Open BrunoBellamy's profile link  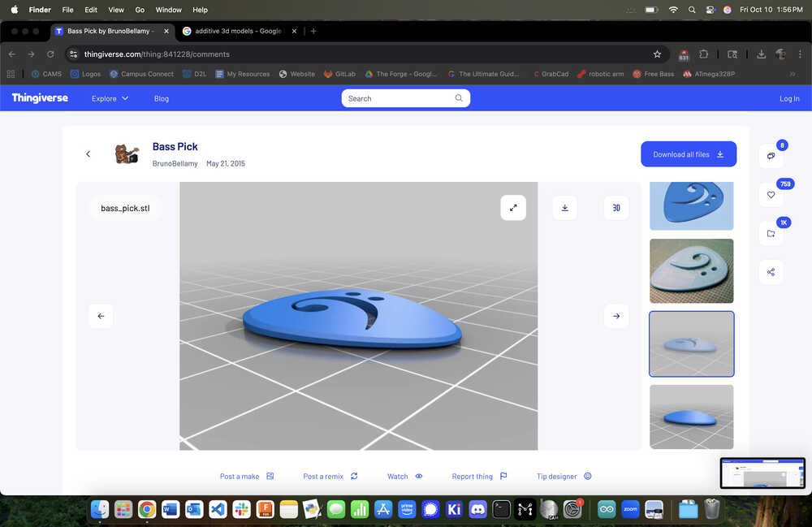175,163
